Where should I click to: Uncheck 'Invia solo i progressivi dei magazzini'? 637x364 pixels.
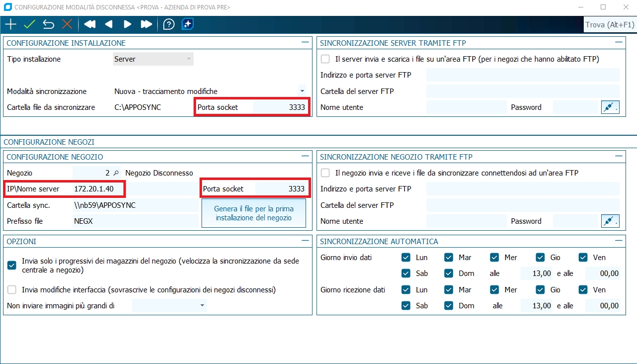click(x=12, y=266)
